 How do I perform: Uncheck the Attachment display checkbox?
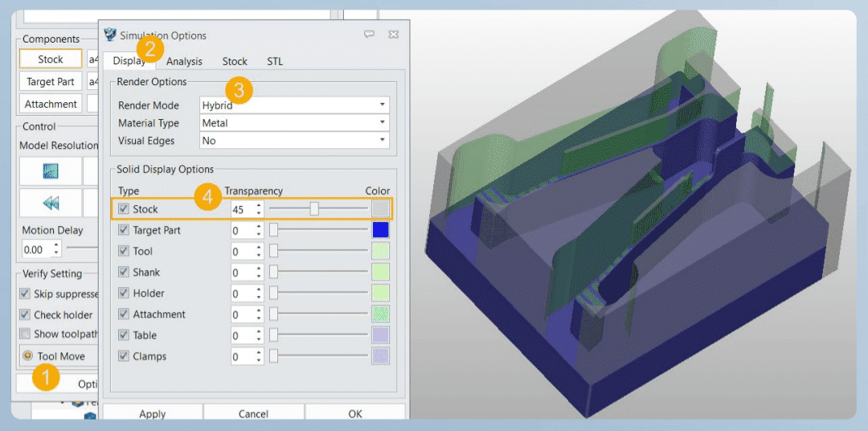[x=124, y=314]
